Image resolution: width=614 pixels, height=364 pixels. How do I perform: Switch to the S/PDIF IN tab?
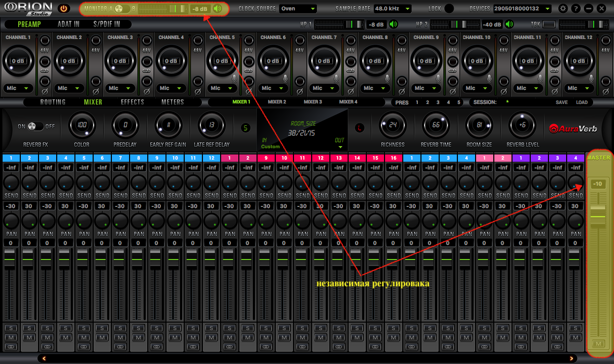[107, 24]
